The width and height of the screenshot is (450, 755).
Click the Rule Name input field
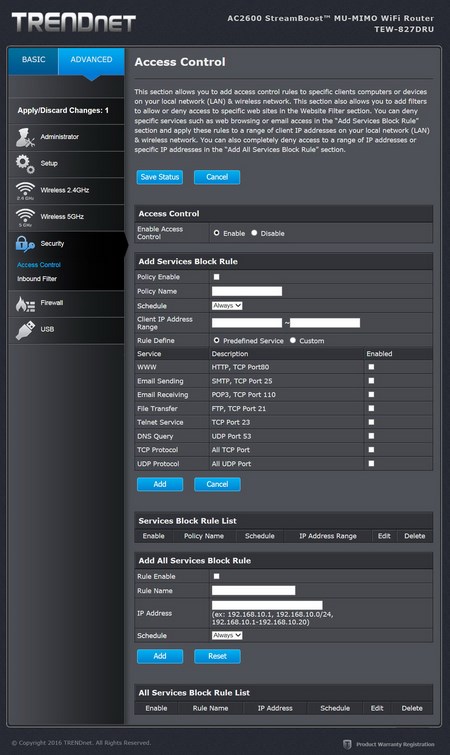(x=254, y=591)
